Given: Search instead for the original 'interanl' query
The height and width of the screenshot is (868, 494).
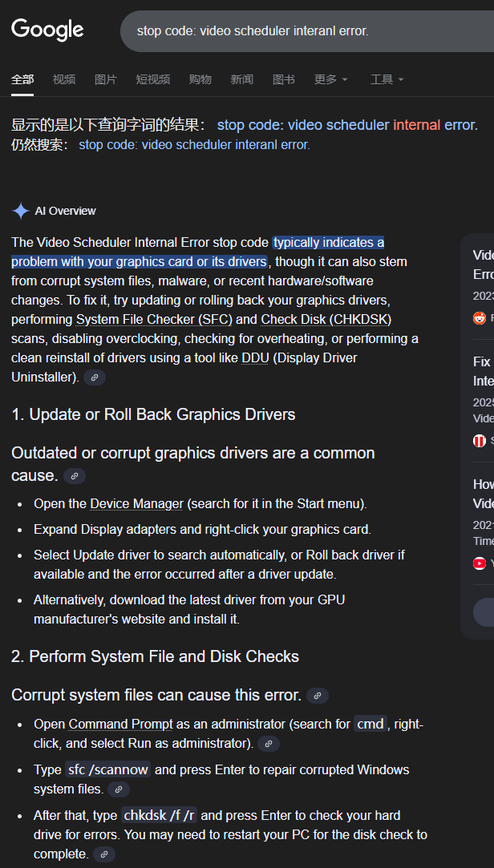Looking at the screenshot, I should coord(194,145).
